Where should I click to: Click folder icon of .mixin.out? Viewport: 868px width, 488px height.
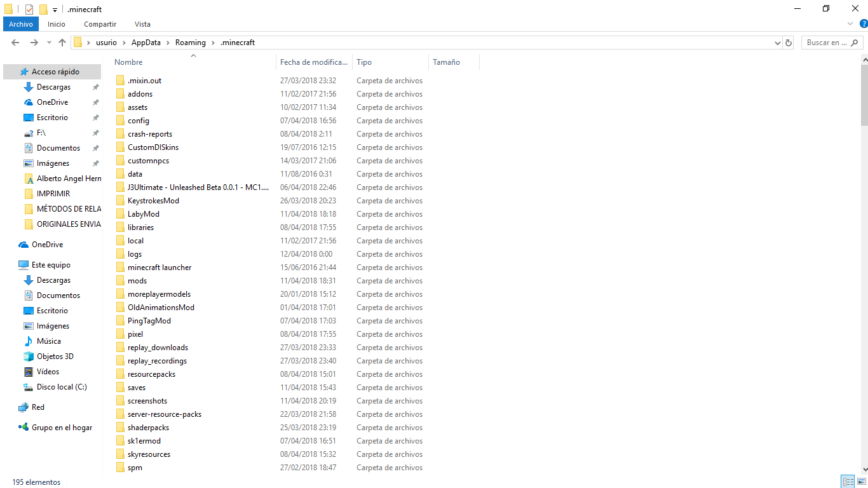click(121, 81)
